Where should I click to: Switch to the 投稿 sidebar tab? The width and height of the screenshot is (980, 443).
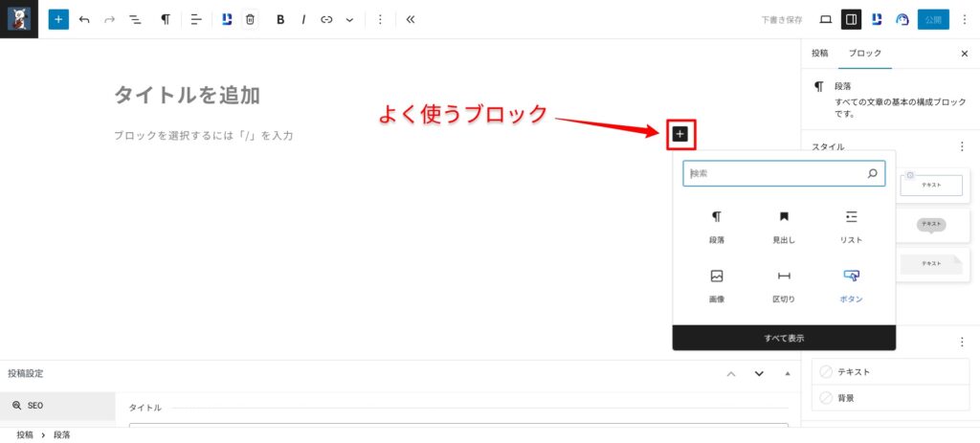[819, 54]
